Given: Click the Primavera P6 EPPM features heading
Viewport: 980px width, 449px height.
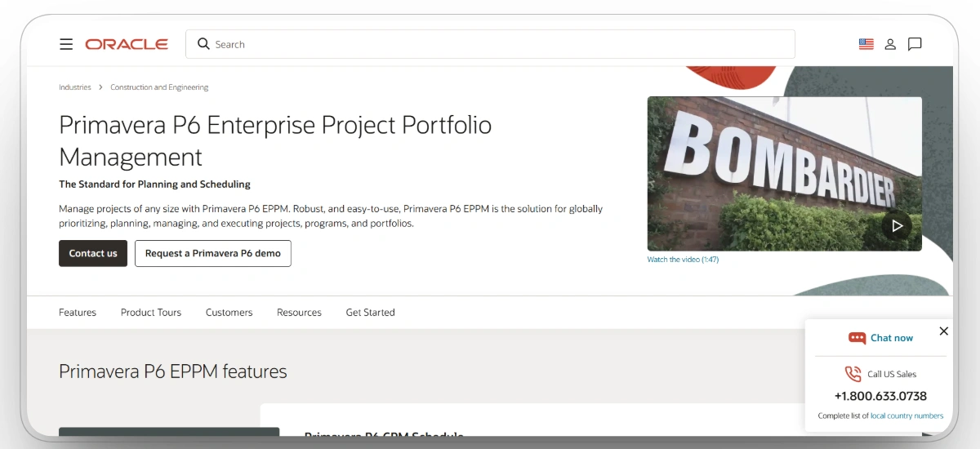Looking at the screenshot, I should click(173, 371).
